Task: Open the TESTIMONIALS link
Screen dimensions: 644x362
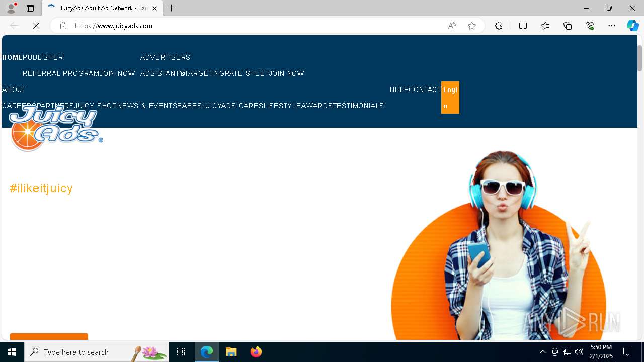Action: click(x=358, y=106)
